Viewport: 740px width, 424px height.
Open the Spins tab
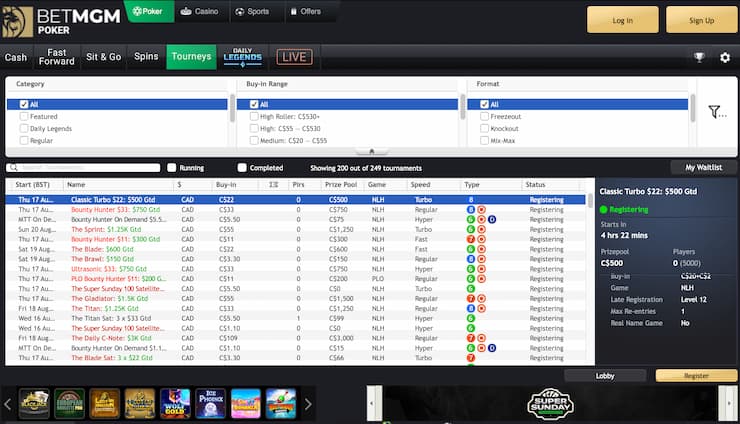point(146,57)
